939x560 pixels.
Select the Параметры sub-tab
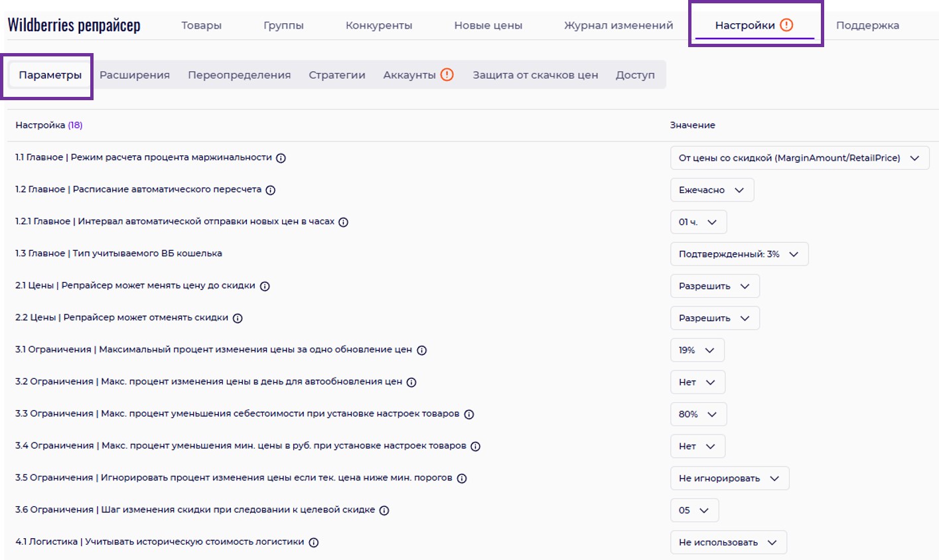[50, 75]
